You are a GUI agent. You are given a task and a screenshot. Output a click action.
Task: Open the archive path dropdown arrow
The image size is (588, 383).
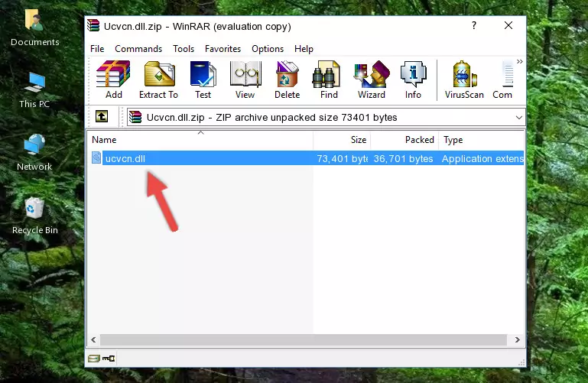click(x=519, y=117)
